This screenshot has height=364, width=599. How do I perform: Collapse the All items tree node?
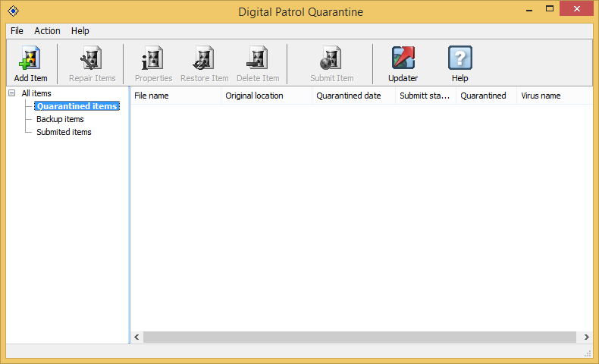[x=12, y=93]
